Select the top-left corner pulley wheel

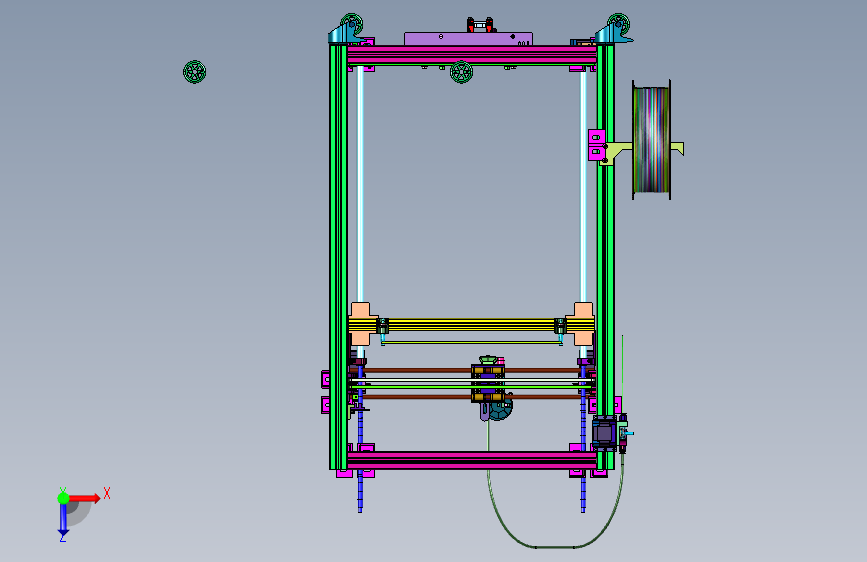[352, 24]
